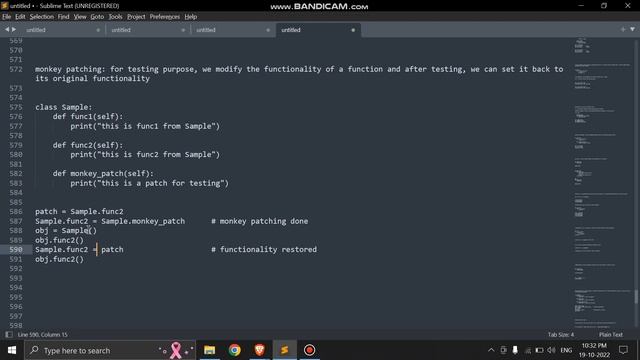Open the Help menu
The height and width of the screenshot is (360, 640).
191,17
